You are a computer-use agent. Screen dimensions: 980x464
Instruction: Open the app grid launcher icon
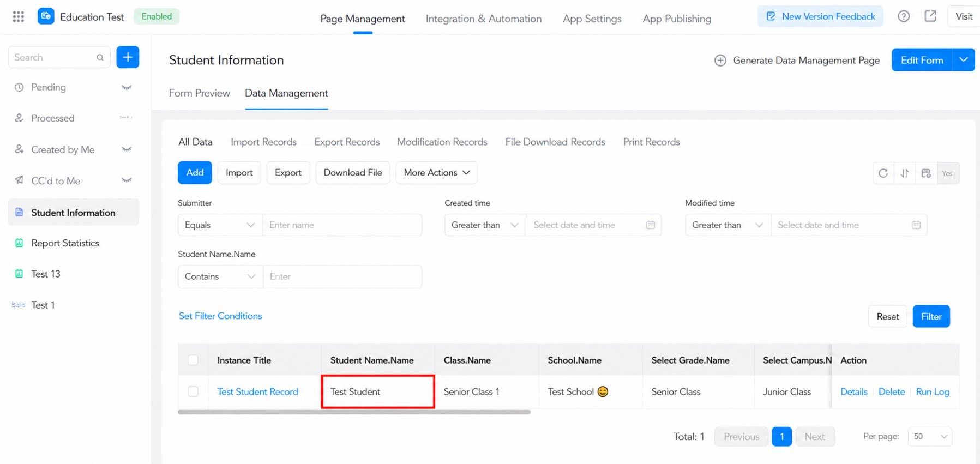tap(19, 16)
